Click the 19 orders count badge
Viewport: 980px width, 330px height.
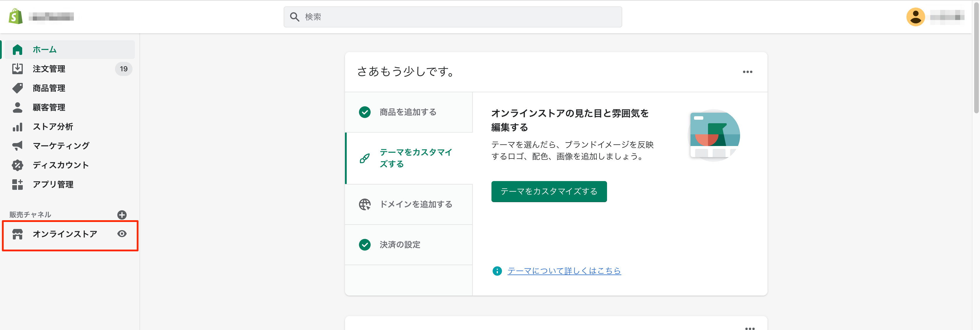[x=124, y=69]
